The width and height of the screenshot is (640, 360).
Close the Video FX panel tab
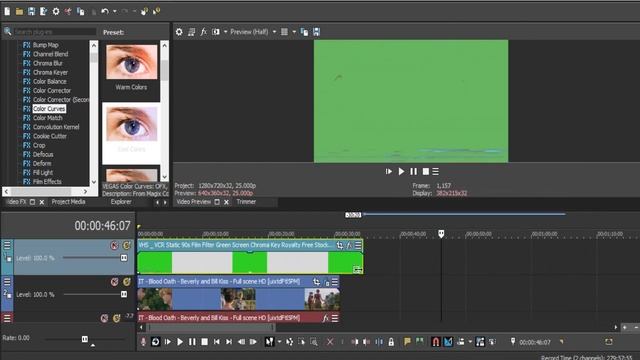[42, 202]
